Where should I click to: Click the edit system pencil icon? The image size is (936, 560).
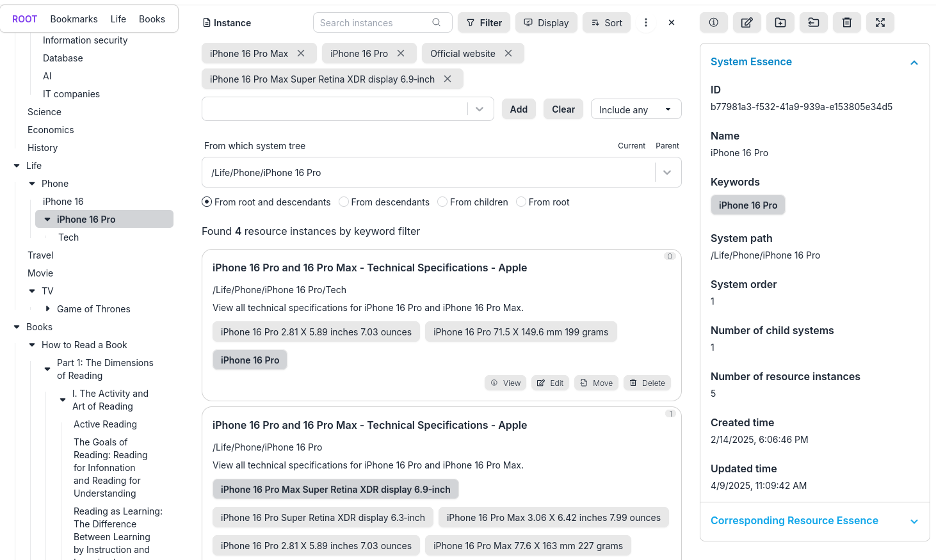[x=747, y=22]
